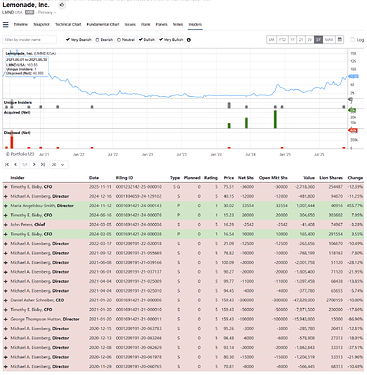Sort table by the Change column header
367x375 pixels.
(355, 178)
